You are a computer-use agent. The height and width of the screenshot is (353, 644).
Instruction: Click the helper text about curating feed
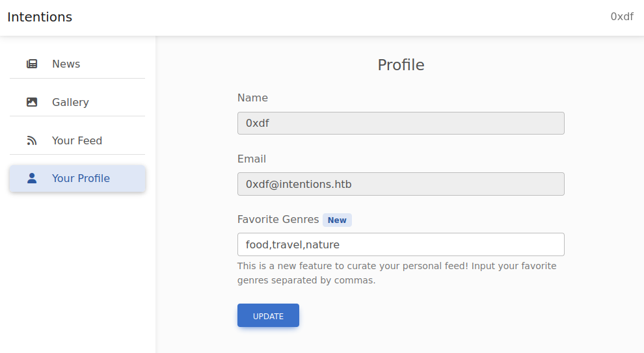click(396, 273)
